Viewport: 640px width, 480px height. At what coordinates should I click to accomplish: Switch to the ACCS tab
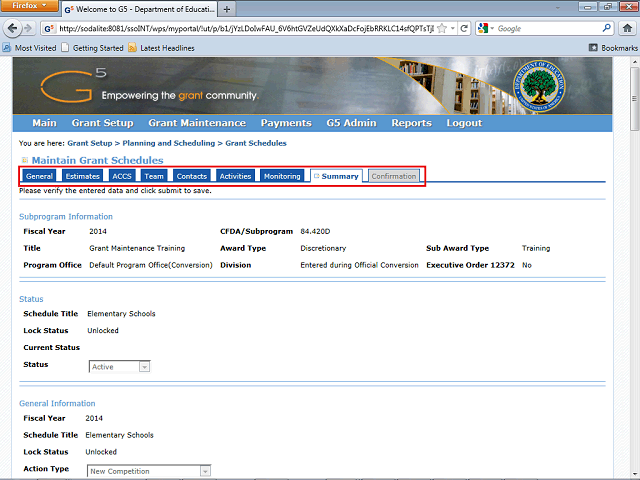click(x=122, y=176)
